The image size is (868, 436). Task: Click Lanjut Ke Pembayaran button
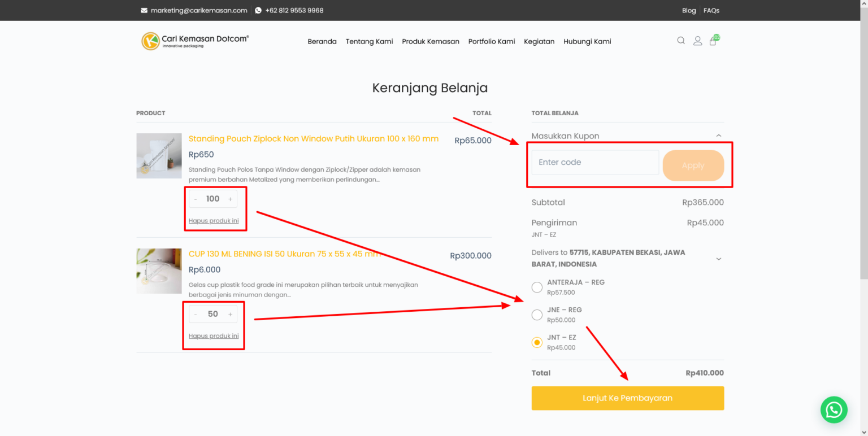click(627, 398)
